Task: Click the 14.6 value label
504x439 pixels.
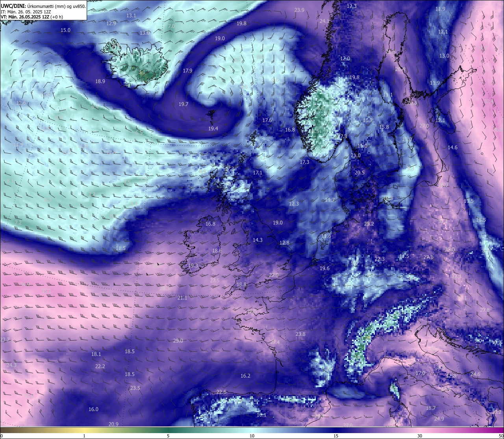Action: click(x=452, y=148)
